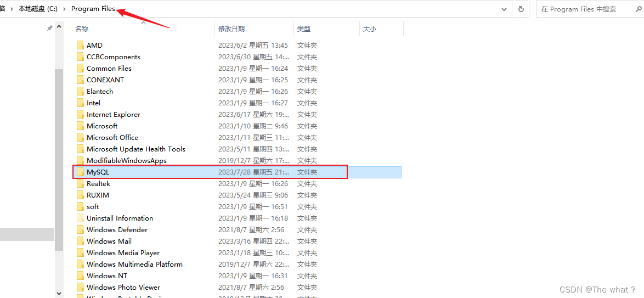The image size is (644, 298).
Task: Click the pin icon in navigation pane
Action: pos(50,28)
